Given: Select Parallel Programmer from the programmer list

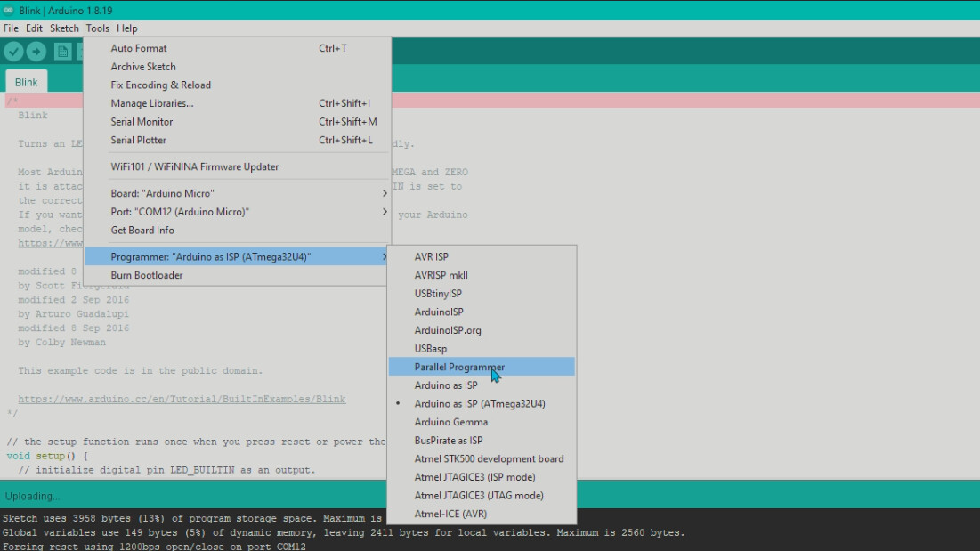Looking at the screenshot, I should pos(459,366).
